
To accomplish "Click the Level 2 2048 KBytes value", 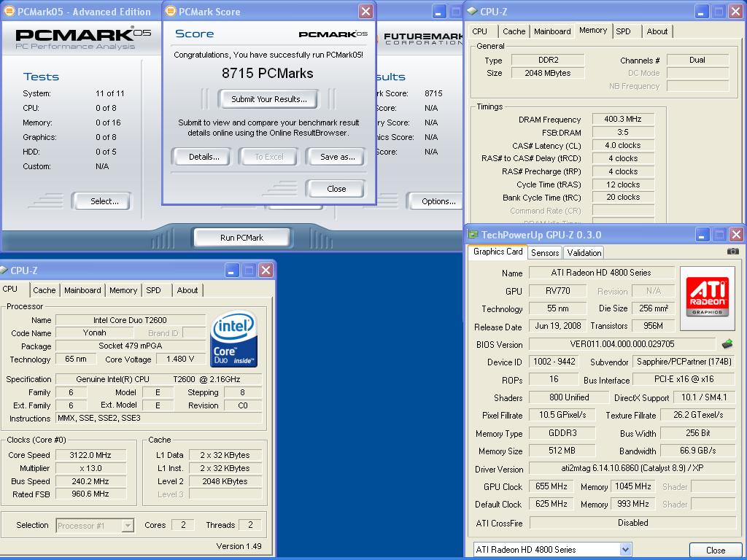I will click(225, 481).
